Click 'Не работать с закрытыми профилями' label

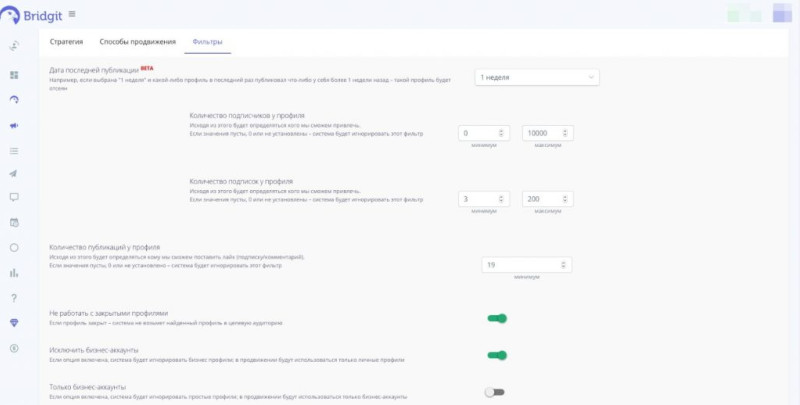[x=109, y=313]
